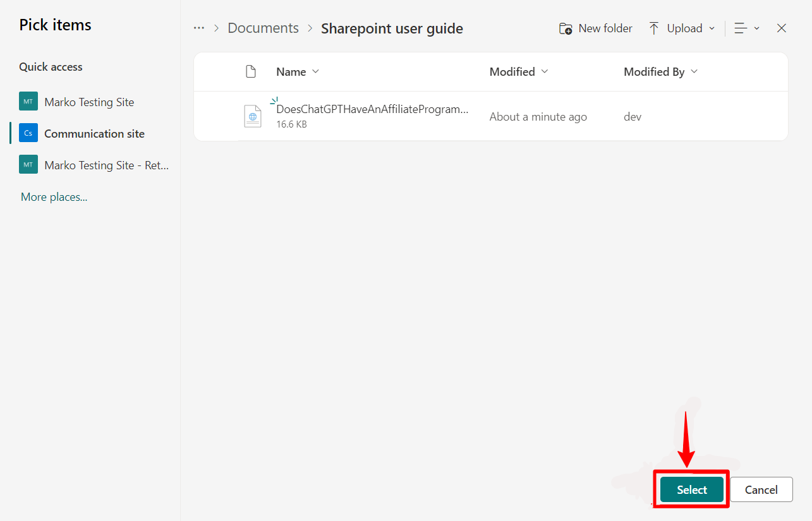Open Marko Testing Site in Quick access
Image resolution: width=812 pixels, height=521 pixels.
(x=89, y=102)
